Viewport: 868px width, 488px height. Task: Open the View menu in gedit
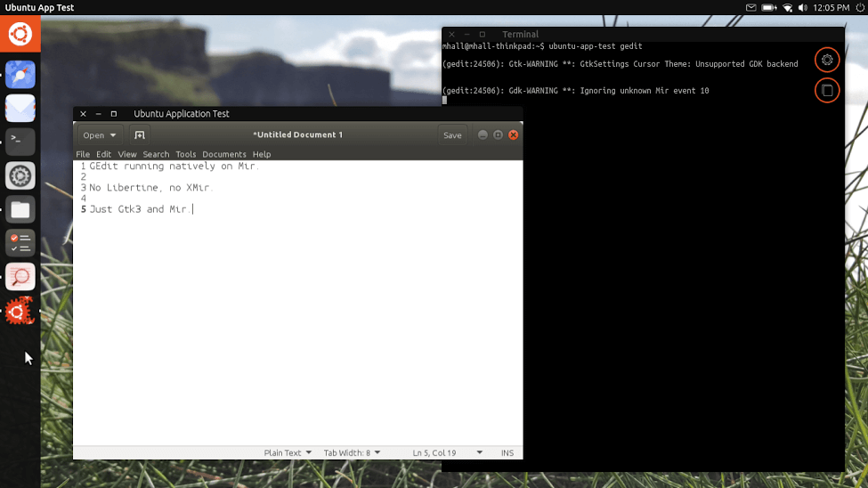126,154
